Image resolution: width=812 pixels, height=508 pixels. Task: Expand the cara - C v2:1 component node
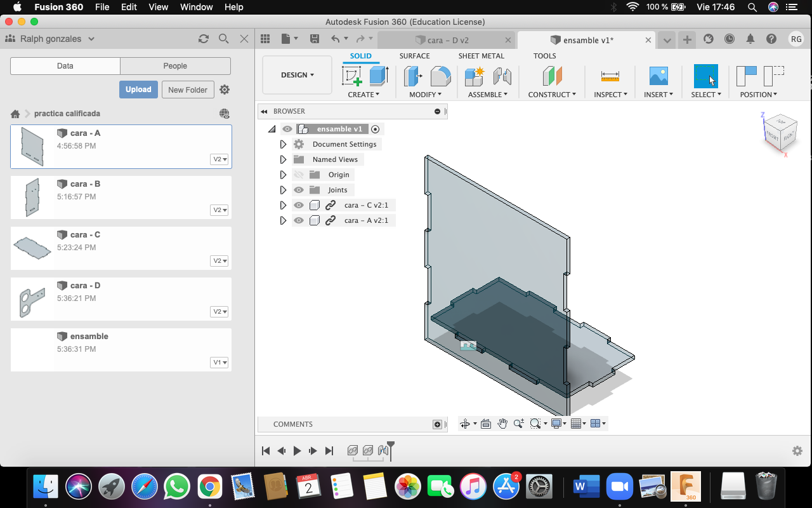tap(283, 205)
